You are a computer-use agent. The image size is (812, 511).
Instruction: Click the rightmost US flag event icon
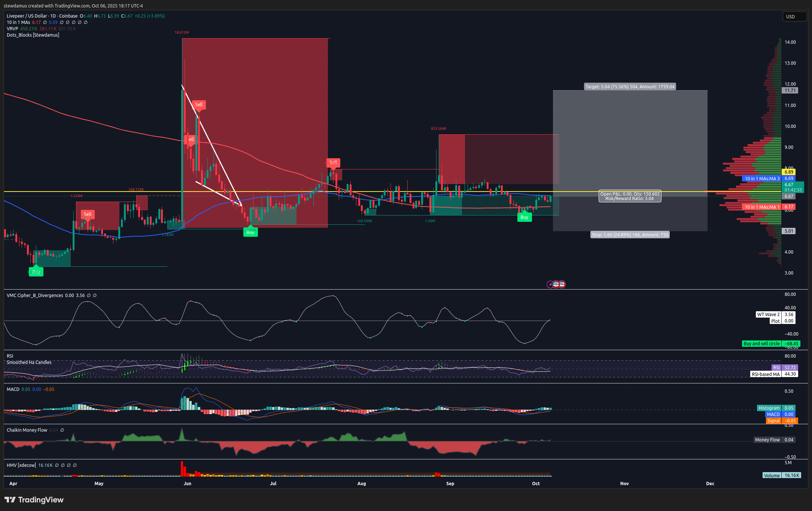562,284
